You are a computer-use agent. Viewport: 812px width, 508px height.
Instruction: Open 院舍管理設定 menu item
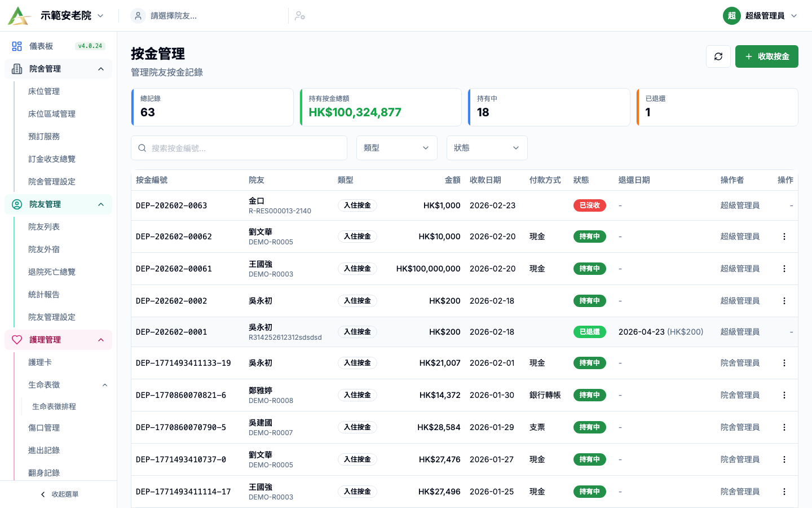click(52, 182)
